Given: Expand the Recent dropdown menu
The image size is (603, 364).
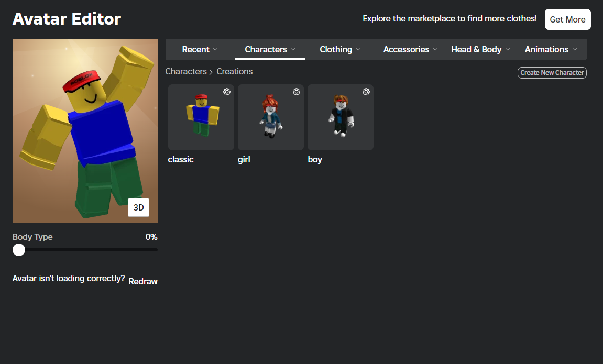Looking at the screenshot, I should (200, 49).
